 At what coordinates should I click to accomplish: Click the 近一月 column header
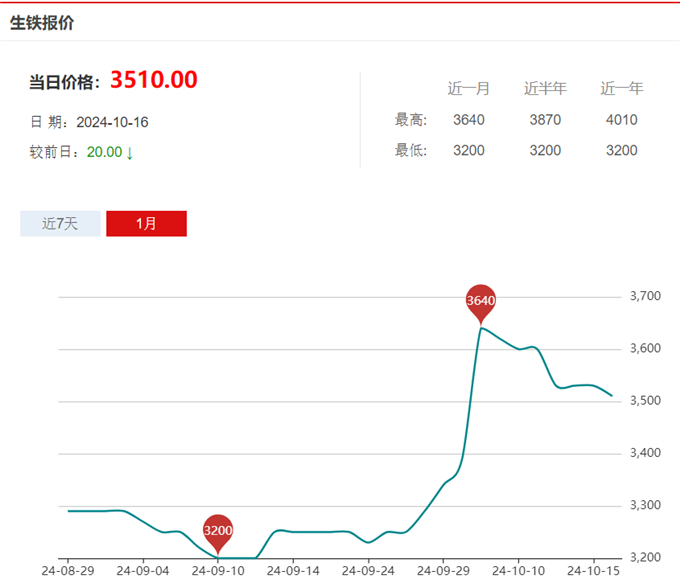coord(468,88)
